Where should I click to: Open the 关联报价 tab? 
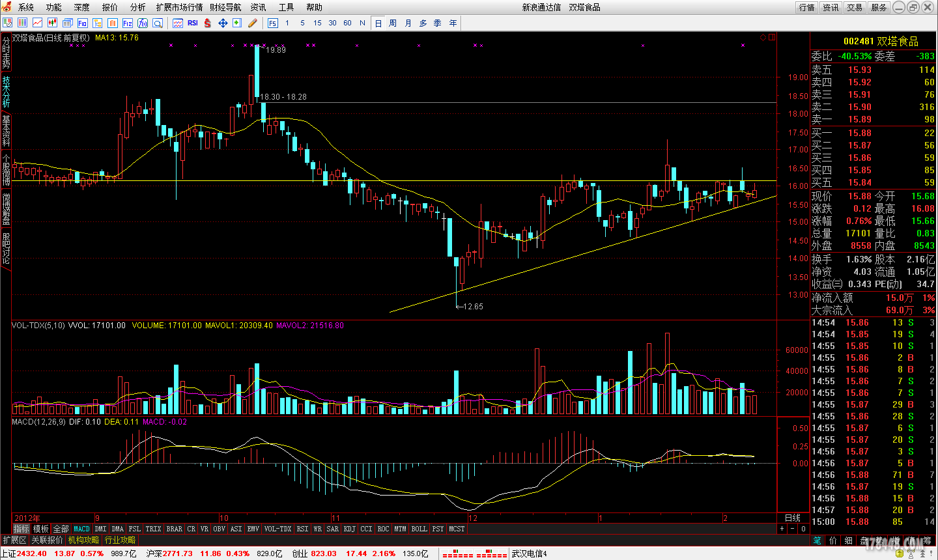click(47, 540)
